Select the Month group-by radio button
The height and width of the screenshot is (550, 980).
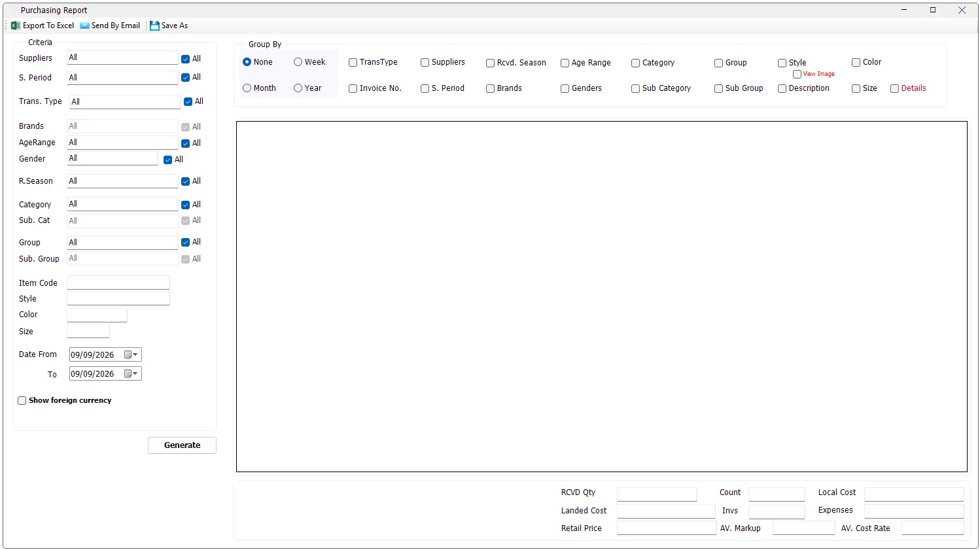pyautogui.click(x=247, y=88)
